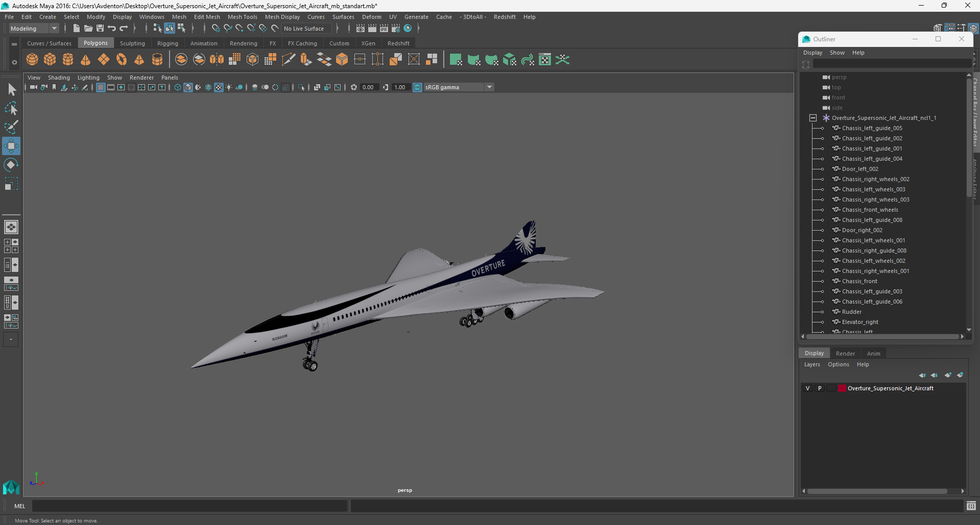Viewport: 980px width, 525px height.
Task: Create a new empty display layer
Action: (x=948, y=375)
